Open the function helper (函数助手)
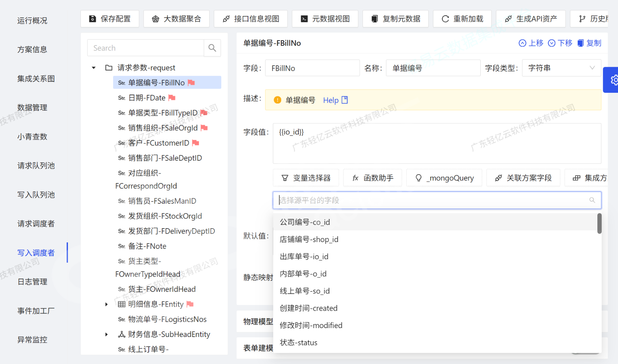The width and height of the screenshot is (618, 364). (373, 178)
